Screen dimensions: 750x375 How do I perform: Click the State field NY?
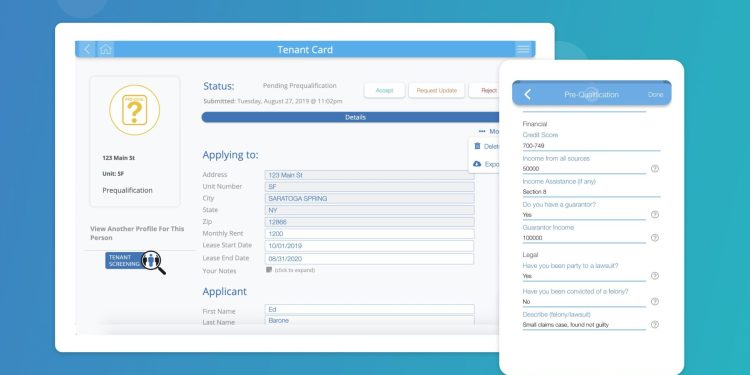tap(369, 210)
